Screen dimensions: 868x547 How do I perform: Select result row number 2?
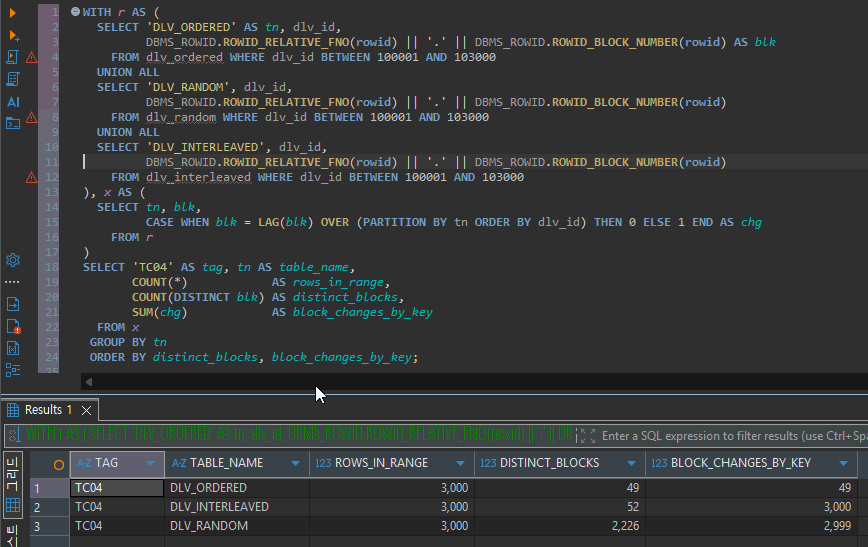click(x=50, y=507)
